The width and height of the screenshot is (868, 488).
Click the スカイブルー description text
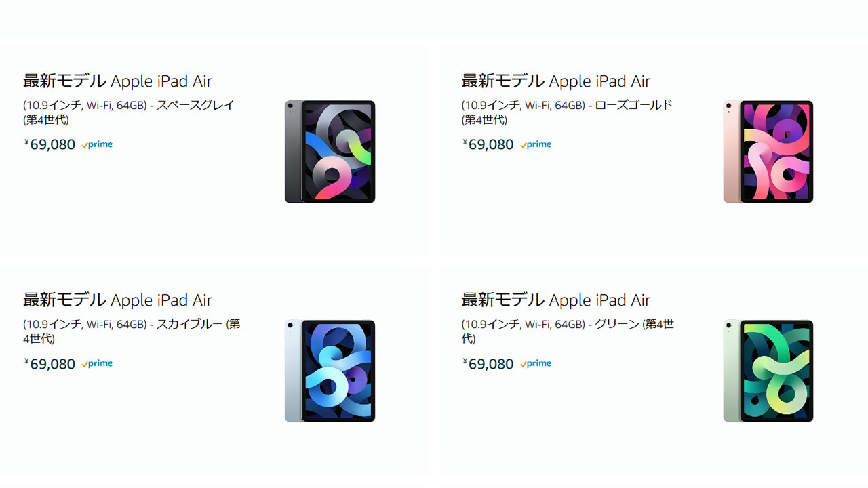pos(132,331)
